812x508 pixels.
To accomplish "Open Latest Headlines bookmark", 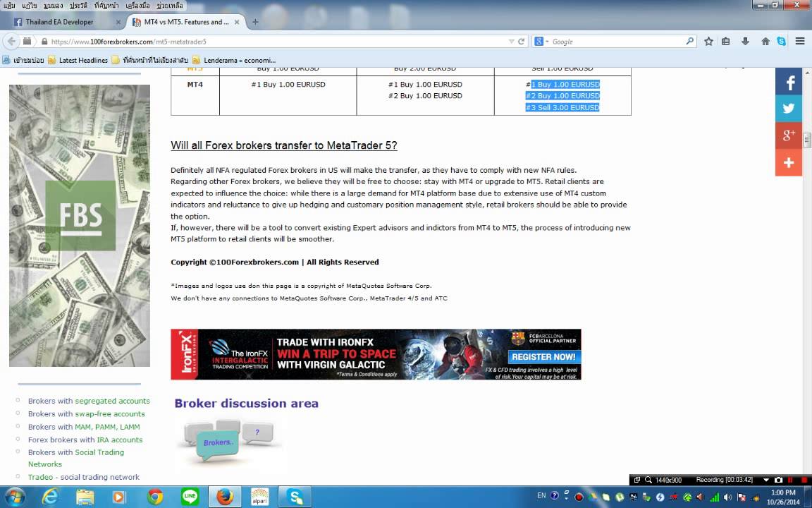I will [78, 60].
